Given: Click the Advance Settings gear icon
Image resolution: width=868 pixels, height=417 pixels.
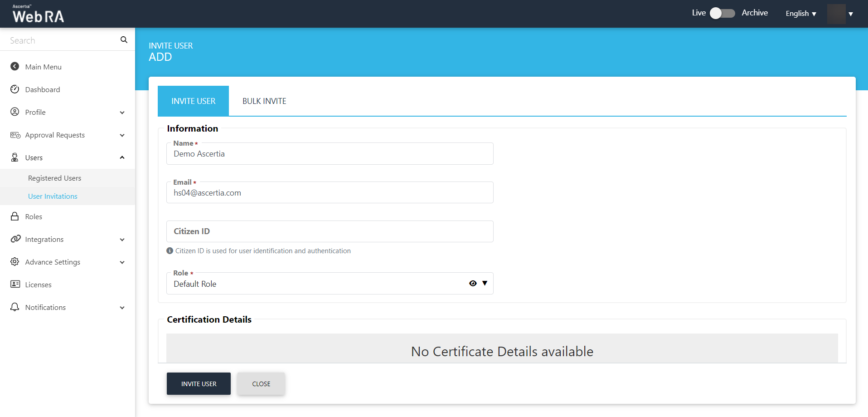Looking at the screenshot, I should [15, 262].
